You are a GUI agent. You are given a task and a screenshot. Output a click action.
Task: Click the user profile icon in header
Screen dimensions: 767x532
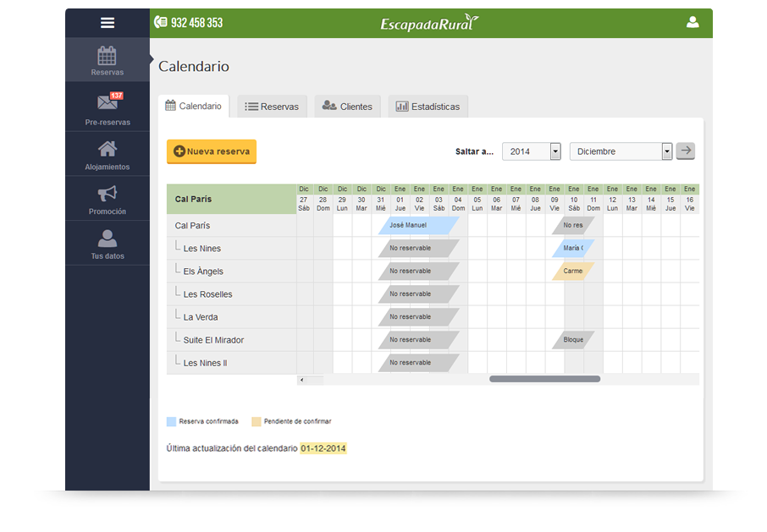tap(693, 23)
